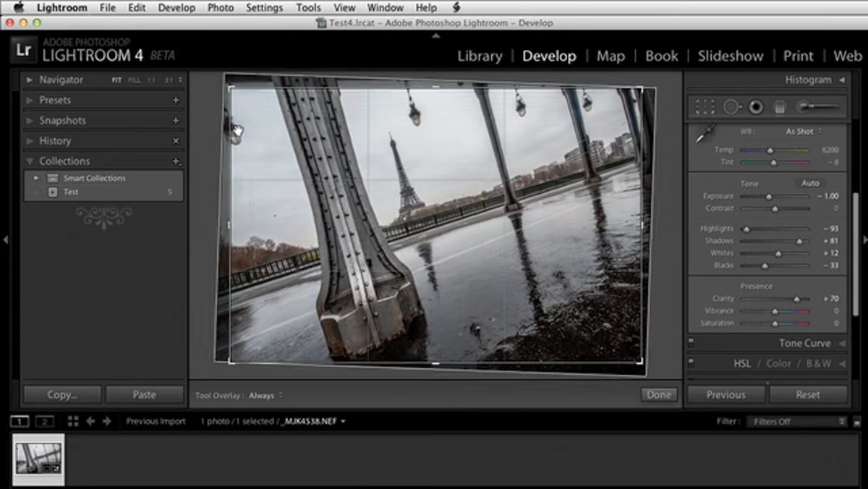Toggle the filter lock switch
The width and height of the screenshot is (868, 489).
pyautogui.click(x=857, y=421)
